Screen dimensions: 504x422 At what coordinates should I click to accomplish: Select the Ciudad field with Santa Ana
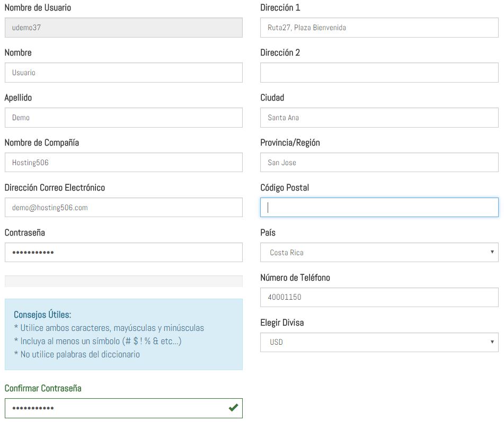pos(379,118)
